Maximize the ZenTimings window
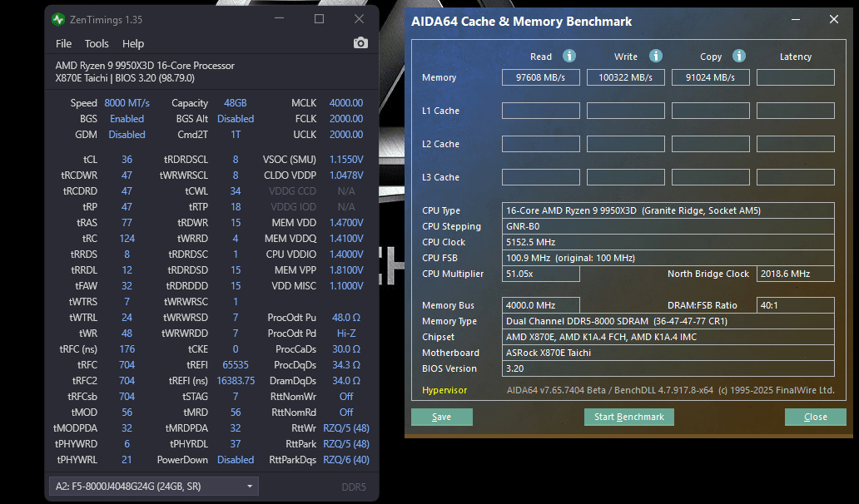The height and width of the screenshot is (504, 859). click(319, 19)
